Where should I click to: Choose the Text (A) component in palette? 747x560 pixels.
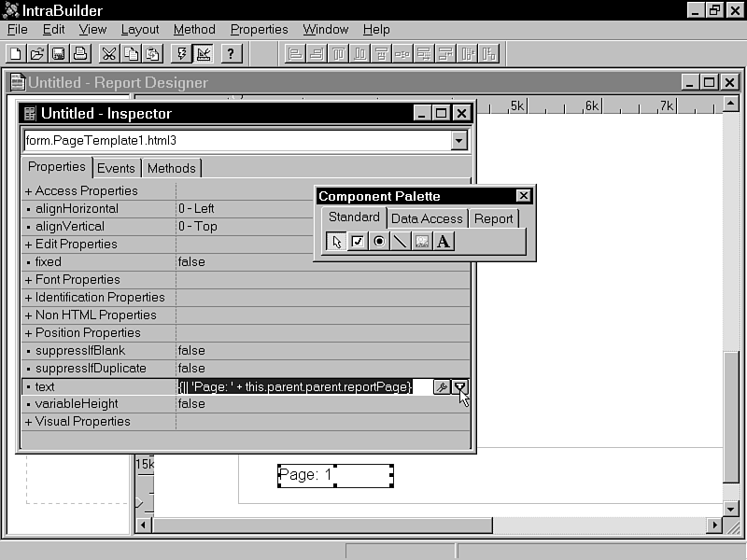tap(444, 242)
